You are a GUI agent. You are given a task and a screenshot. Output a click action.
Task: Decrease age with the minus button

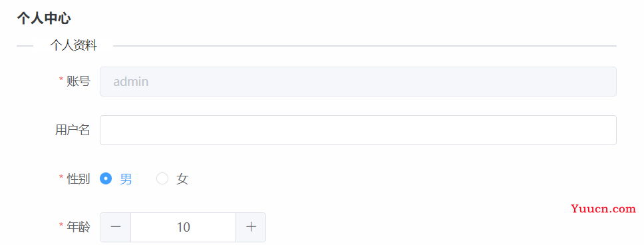pos(115,227)
